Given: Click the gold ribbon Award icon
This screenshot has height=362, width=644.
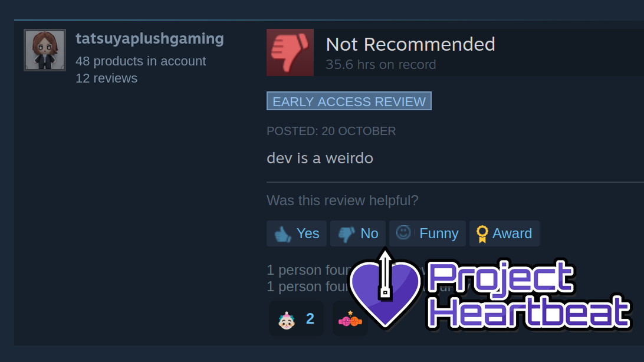Looking at the screenshot, I should point(482,234).
